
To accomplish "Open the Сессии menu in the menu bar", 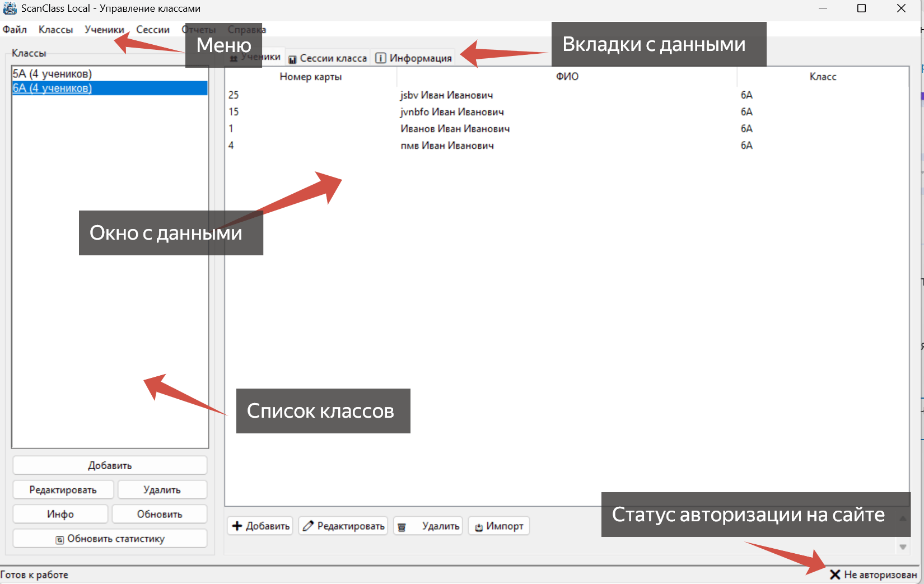I will coord(152,30).
